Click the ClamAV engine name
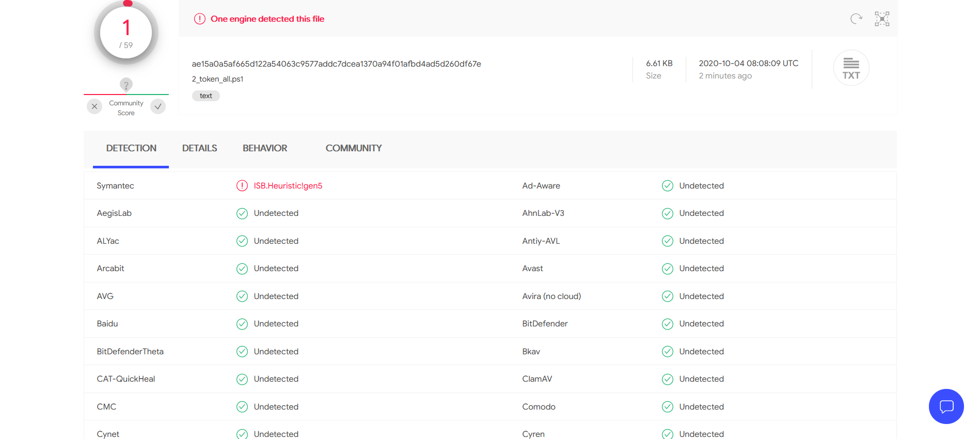The width and height of the screenshot is (980, 439). click(538, 379)
